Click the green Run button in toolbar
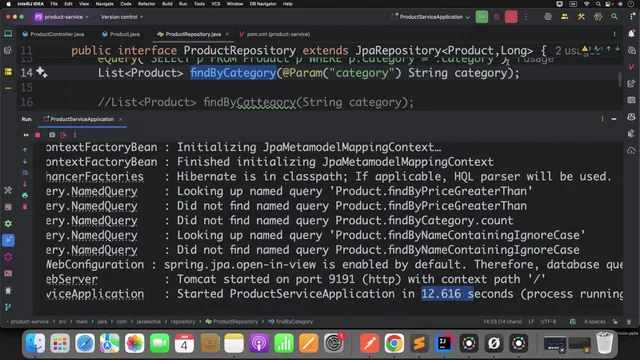Image resolution: width=640 pixels, height=360 pixels. pos(482,17)
